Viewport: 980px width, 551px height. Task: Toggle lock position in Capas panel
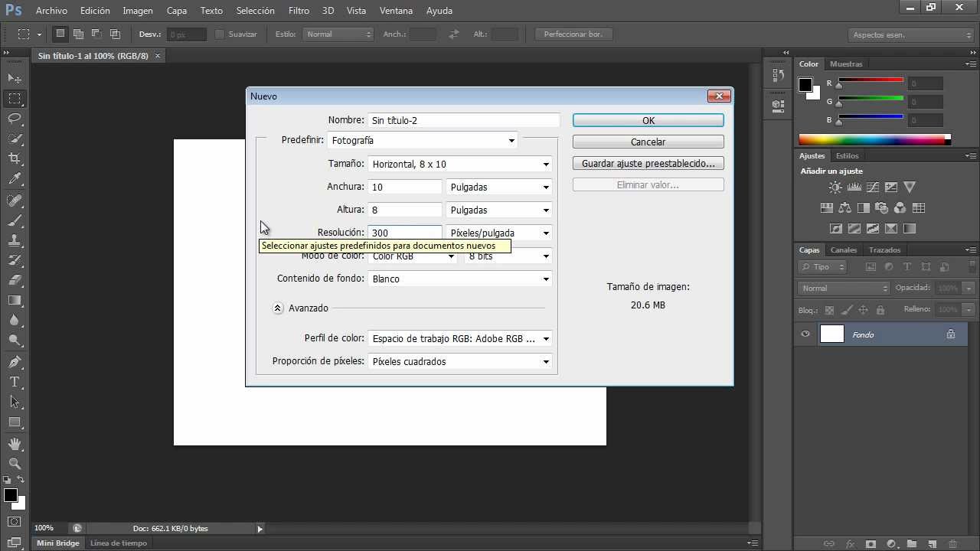pyautogui.click(x=863, y=310)
